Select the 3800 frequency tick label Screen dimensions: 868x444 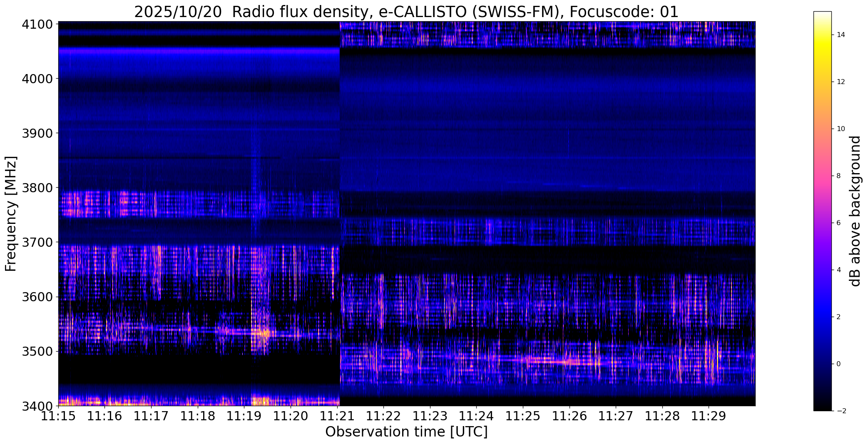(x=37, y=188)
